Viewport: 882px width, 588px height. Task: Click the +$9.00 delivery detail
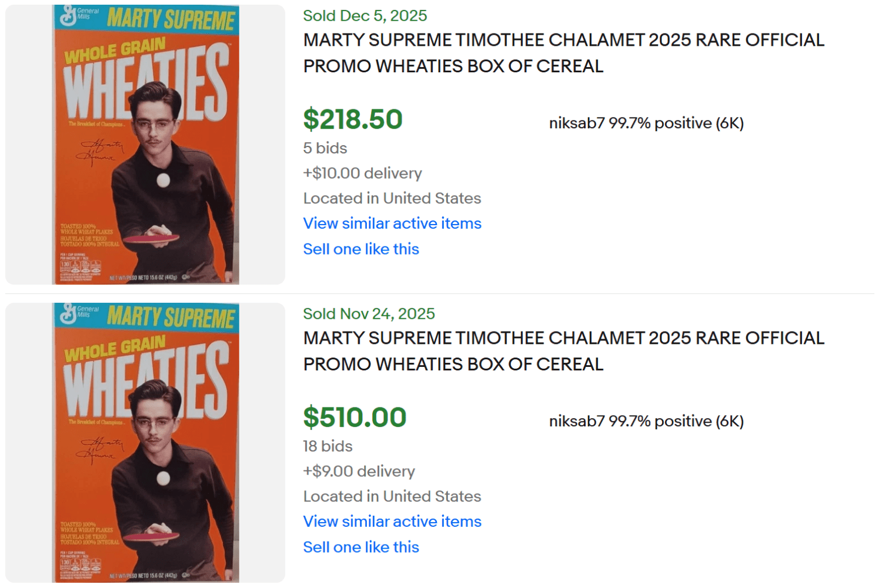(359, 471)
